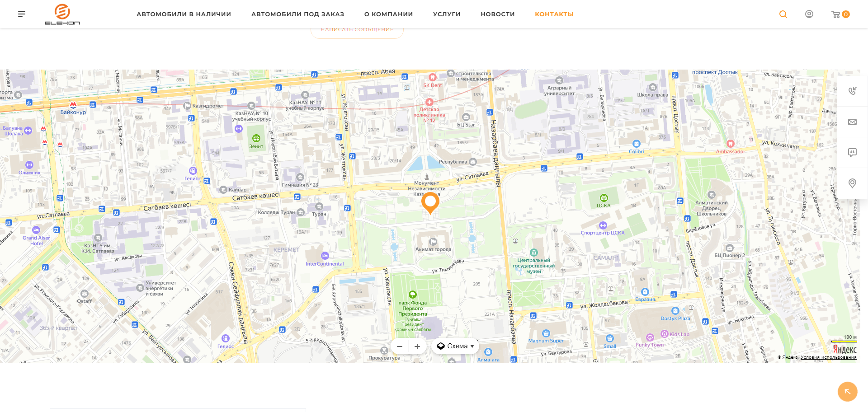Zoom in the map with plus button

tap(417, 346)
